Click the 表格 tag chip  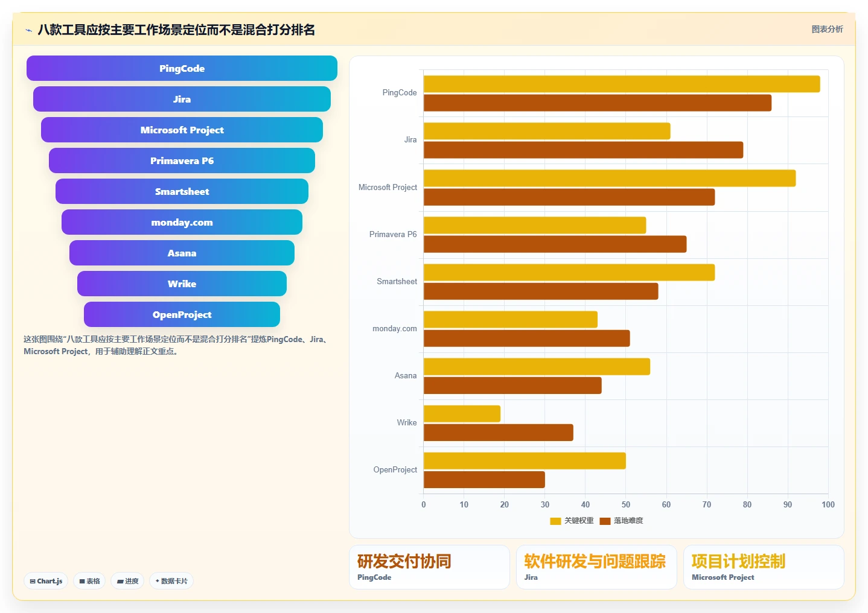pyautogui.click(x=89, y=581)
